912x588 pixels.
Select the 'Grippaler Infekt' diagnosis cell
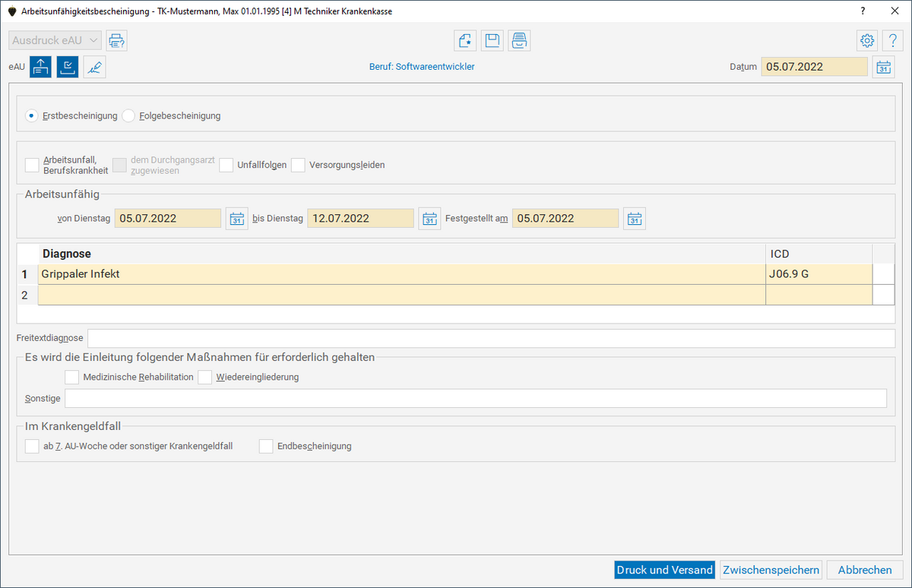(402, 273)
